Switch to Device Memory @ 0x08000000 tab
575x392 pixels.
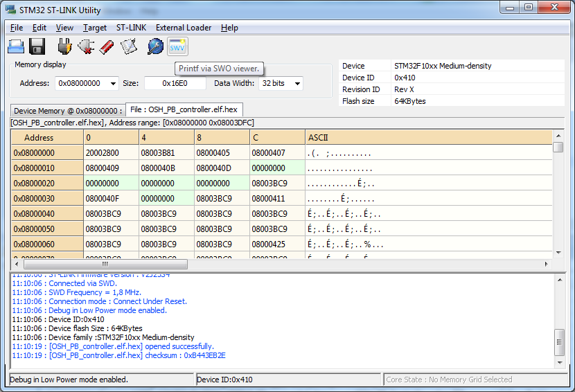point(67,111)
